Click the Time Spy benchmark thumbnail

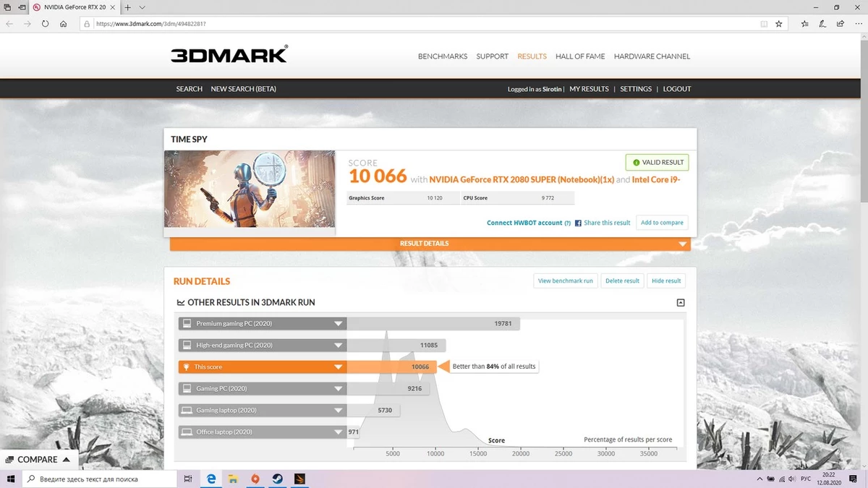tap(250, 189)
